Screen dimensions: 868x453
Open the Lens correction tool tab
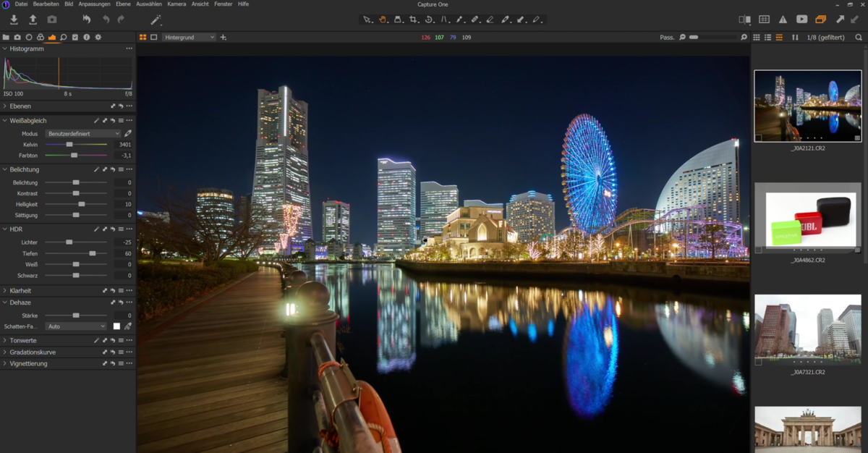point(29,36)
